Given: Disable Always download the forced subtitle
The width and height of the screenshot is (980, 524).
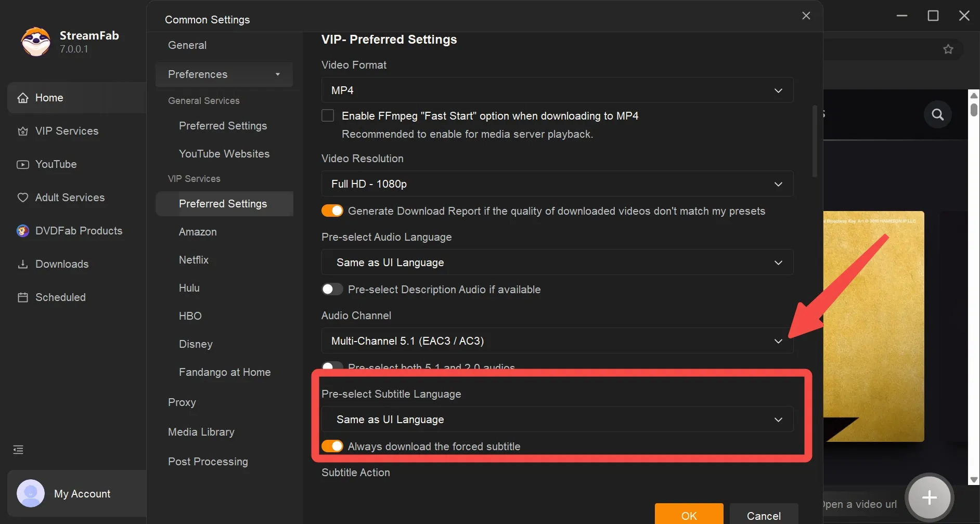Looking at the screenshot, I should [332, 446].
